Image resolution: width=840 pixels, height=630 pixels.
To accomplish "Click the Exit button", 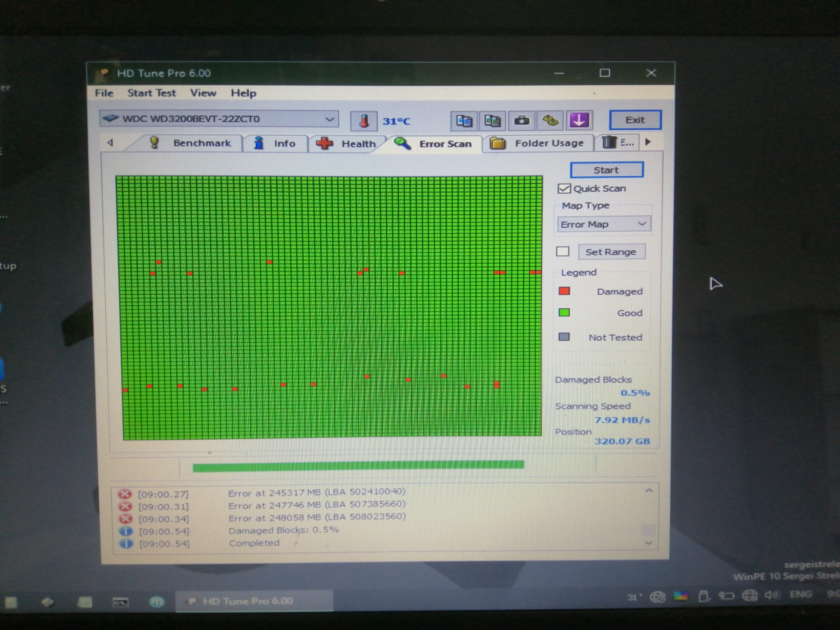I will click(x=635, y=120).
